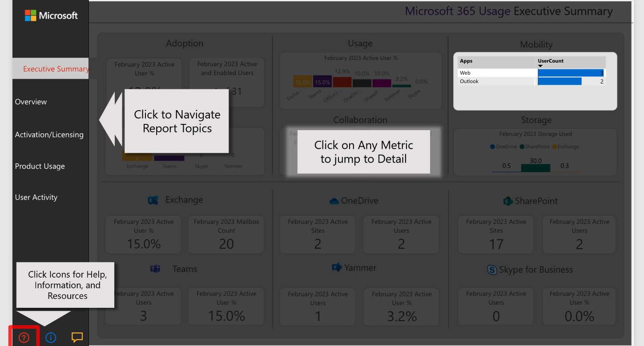This screenshot has height=346, width=644.
Task: Select the Outlook row in Mobility table
Action: point(531,81)
